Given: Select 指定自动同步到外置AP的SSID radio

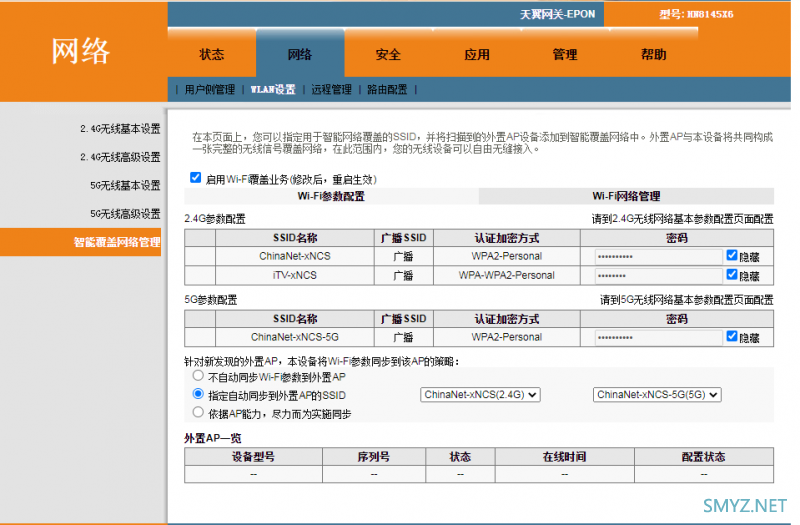Looking at the screenshot, I should (x=198, y=394).
